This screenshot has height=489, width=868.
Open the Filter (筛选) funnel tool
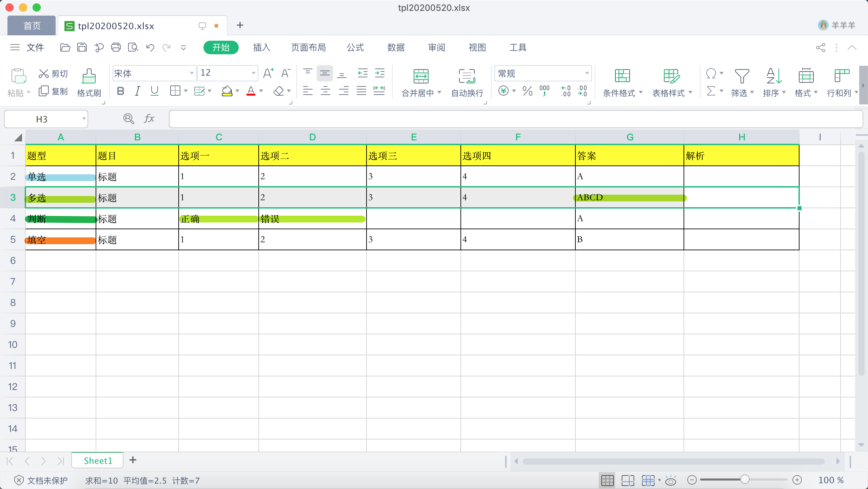[x=742, y=76]
